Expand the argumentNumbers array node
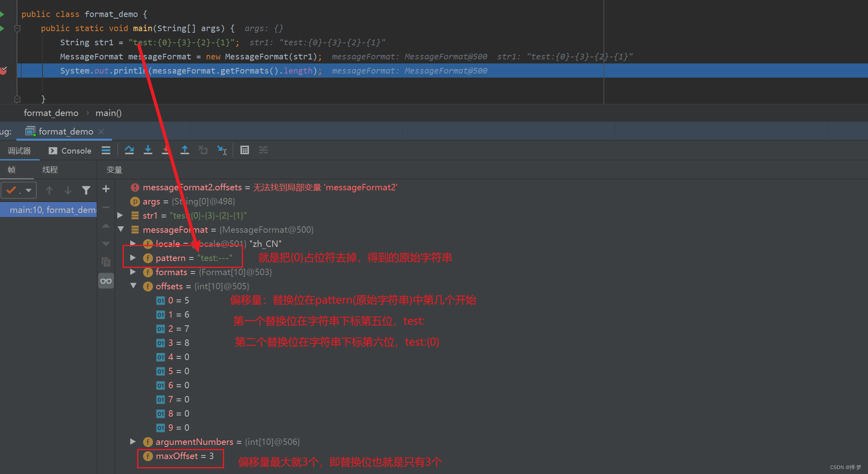 point(133,442)
